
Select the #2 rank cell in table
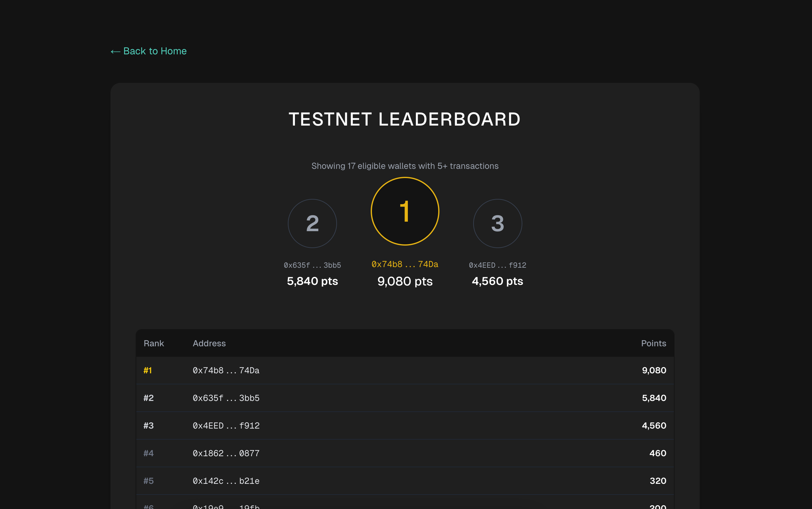click(x=149, y=398)
